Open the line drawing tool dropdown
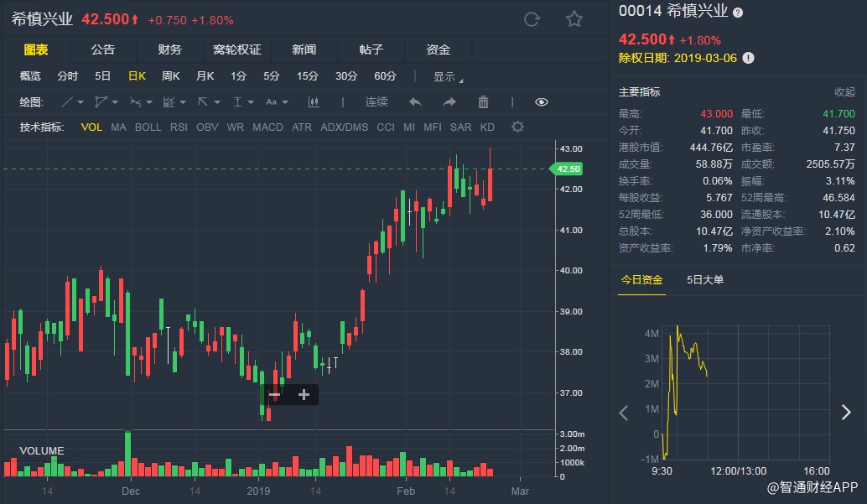867x504 pixels. 73,102
